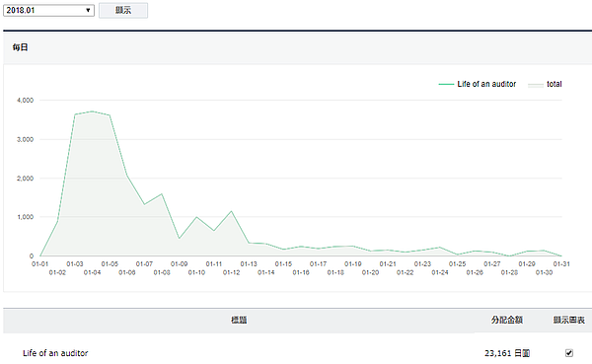
Task: Click the 顯示圖表 column header
Action: (x=569, y=321)
